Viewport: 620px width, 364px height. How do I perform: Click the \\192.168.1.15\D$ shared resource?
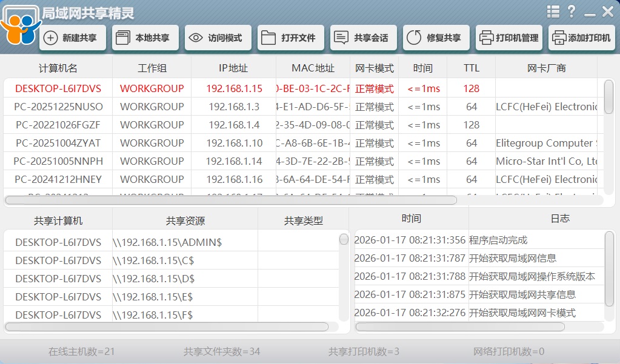[153, 279]
